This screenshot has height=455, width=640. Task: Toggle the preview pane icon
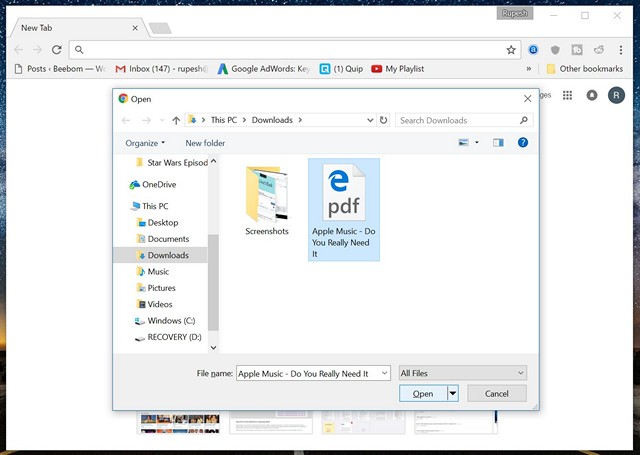click(499, 143)
